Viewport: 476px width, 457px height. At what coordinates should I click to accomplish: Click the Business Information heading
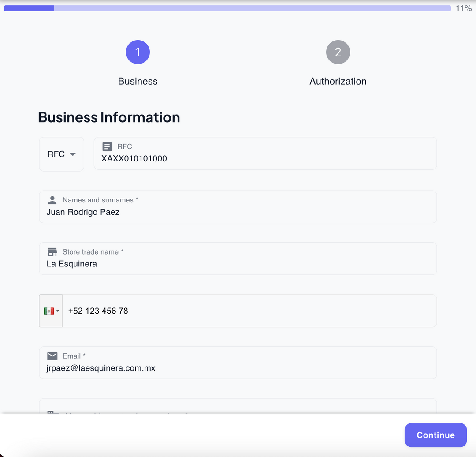[x=109, y=117]
